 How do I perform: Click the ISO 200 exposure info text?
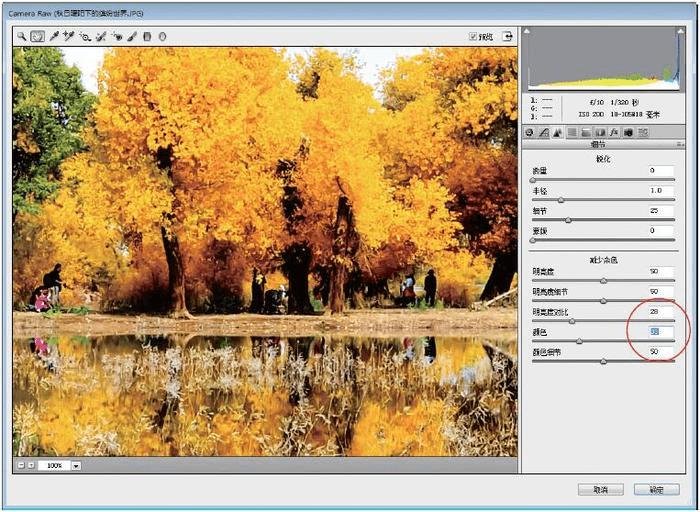591,115
